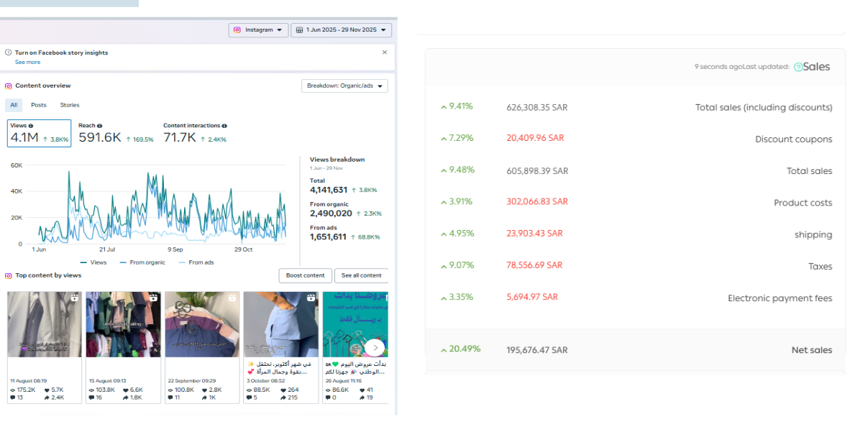Viewport: 868px width, 422px height.
Task: Dismiss the Facebook story insights banner
Action: (x=384, y=52)
